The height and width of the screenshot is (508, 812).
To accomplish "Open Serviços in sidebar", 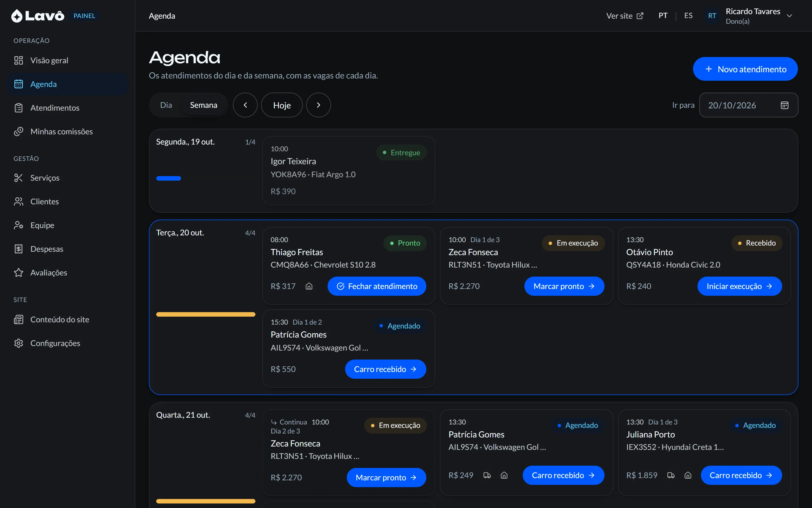I will pos(67,178).
